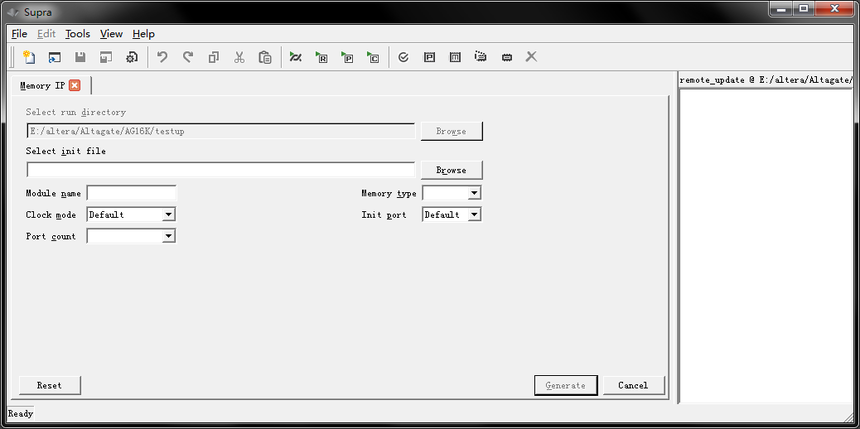Minimize the Supra window

coord(781,8)
